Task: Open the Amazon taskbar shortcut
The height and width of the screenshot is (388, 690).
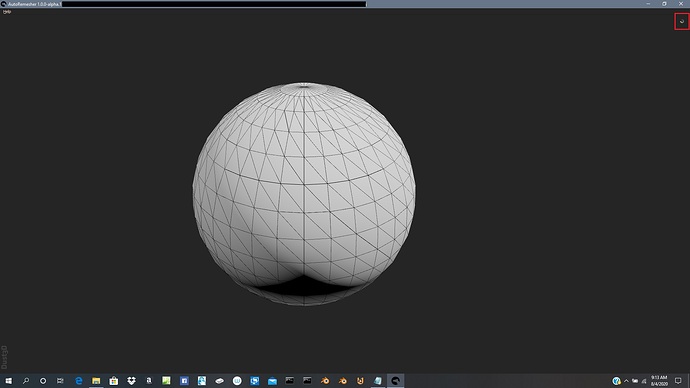Action: click(x=149, y=381)
